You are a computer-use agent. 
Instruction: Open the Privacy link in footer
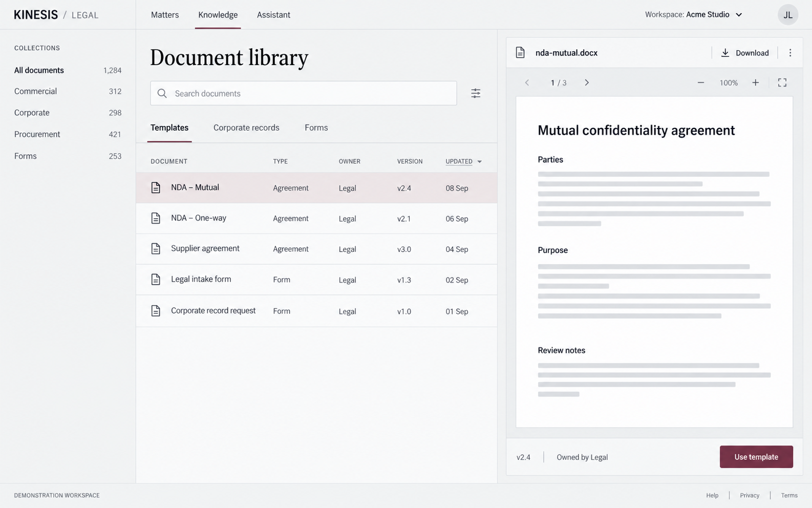750,495
